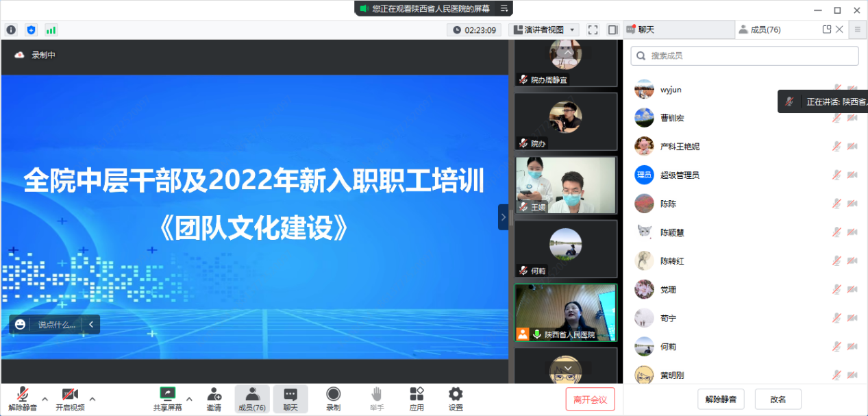Screen dimensions: 868x416
Task: Click the 改名 rename button
Action: (778, 398)
